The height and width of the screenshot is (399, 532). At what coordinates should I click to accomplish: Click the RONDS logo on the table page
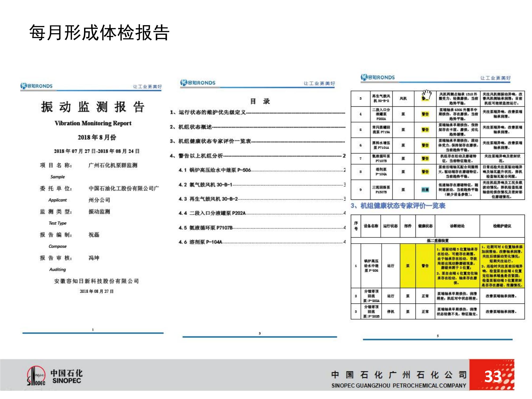pyautogui.click(x=377, y=77)
